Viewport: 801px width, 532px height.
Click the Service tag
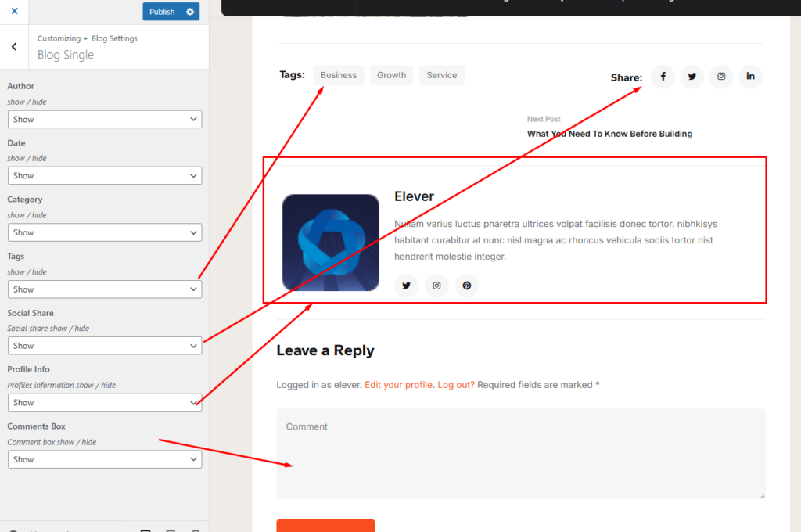tap(442, 75)
